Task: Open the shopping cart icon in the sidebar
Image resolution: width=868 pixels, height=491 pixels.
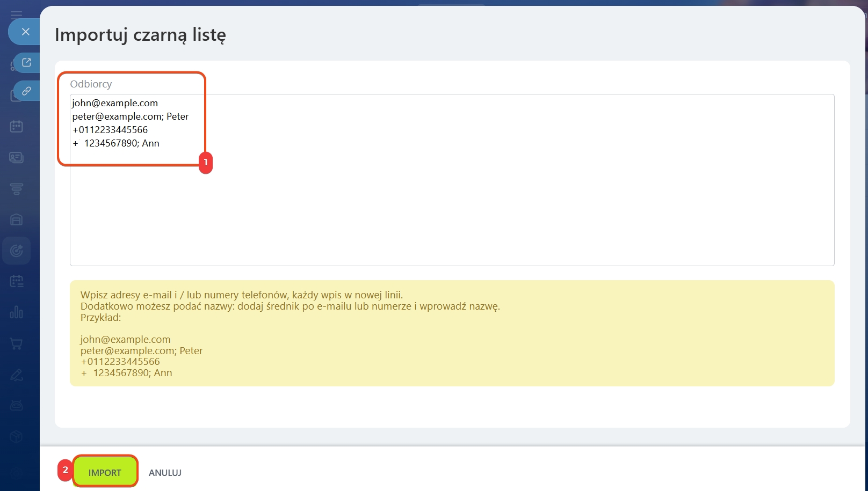Action: click(17, 343)
